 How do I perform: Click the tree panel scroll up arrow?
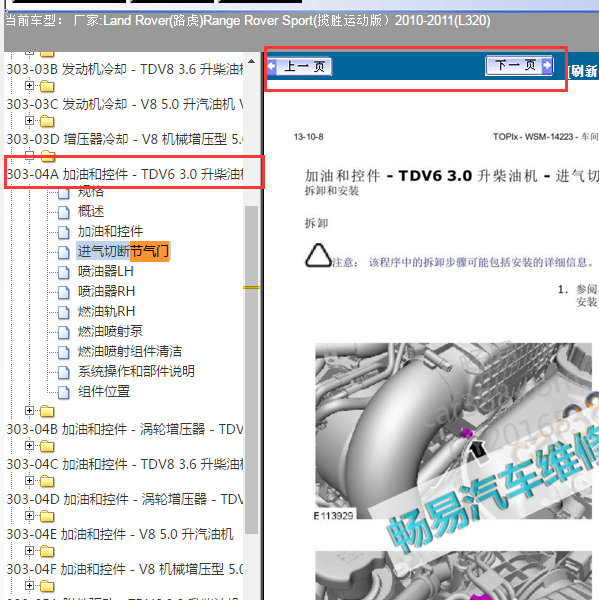(251, 61)
